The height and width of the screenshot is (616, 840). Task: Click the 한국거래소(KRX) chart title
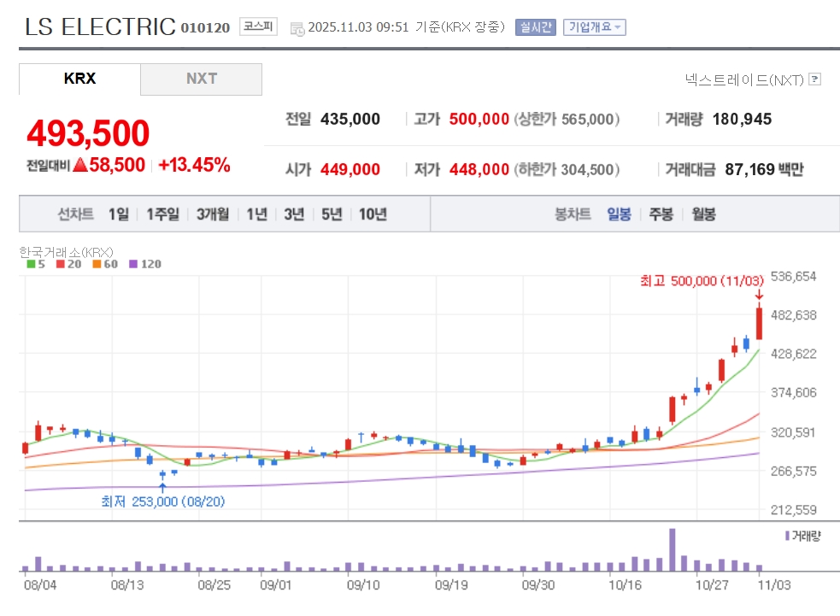coord(66,252)
